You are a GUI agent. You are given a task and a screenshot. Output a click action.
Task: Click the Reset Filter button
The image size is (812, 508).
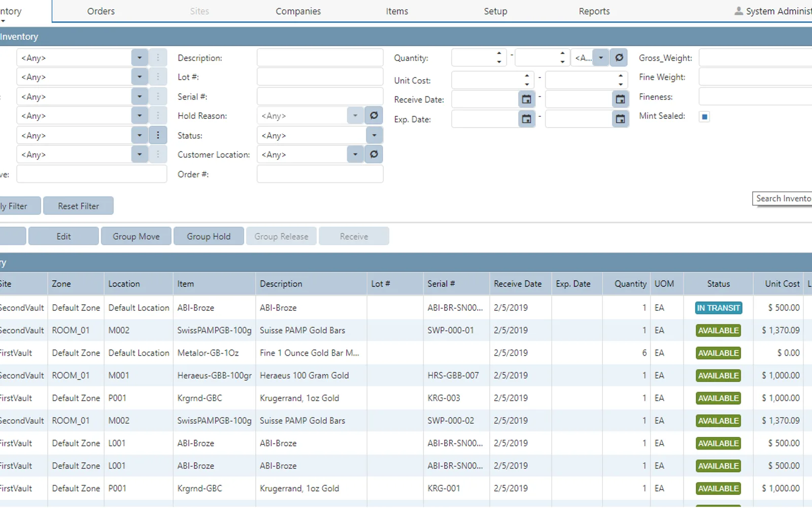coord(79,206)
